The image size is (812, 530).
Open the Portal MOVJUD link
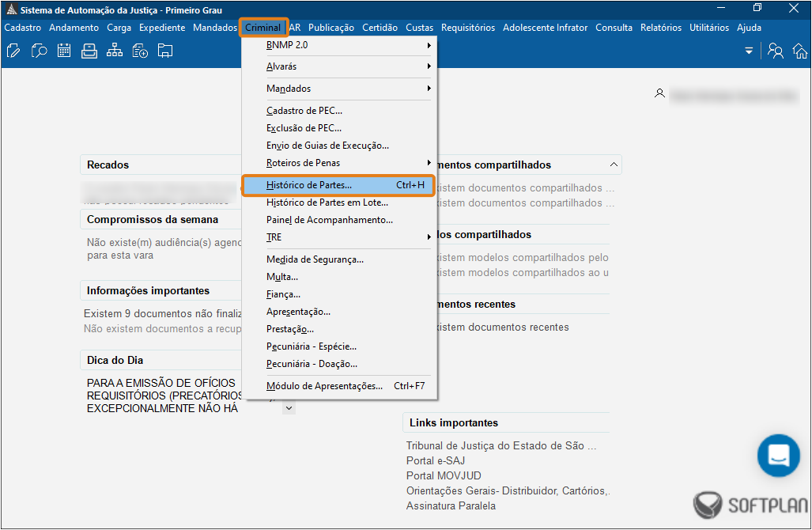[x=444, y=475]
